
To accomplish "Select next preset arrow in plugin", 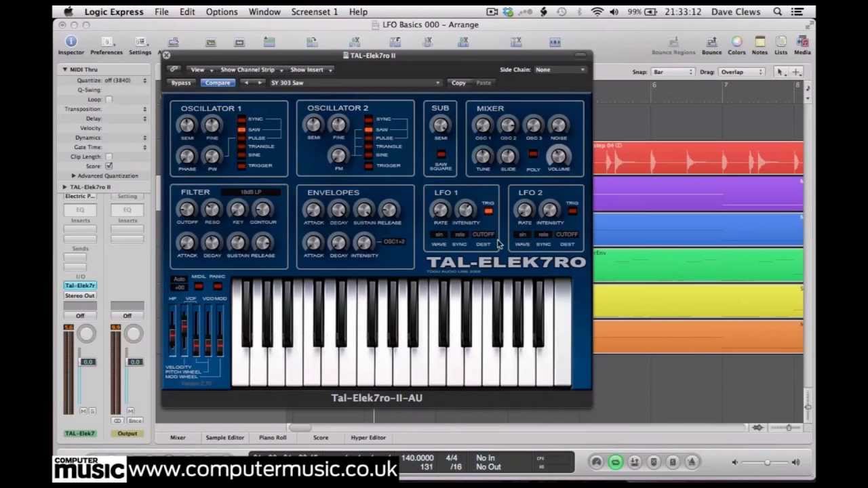I will 259,83.
